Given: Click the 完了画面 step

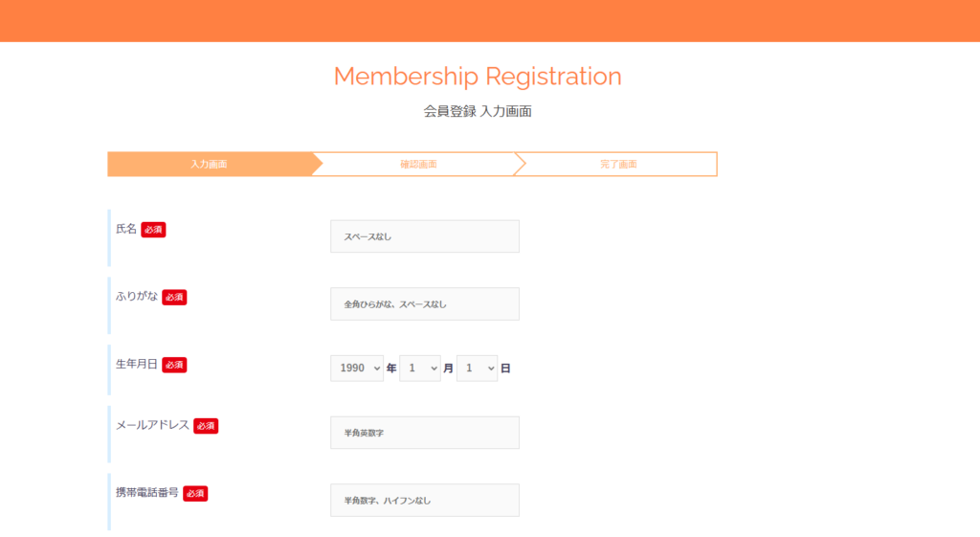Looking at the screenshot, I should [x=618, y=165].
